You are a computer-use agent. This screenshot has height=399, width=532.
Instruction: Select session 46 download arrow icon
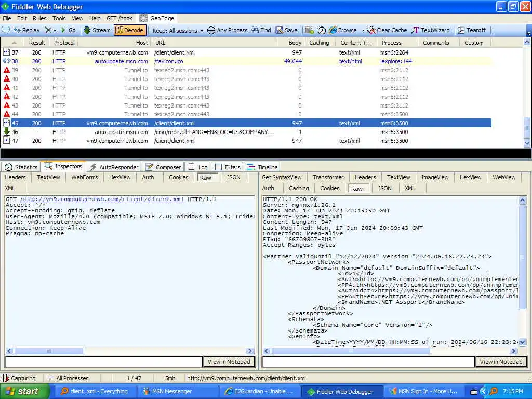[6, 131]
